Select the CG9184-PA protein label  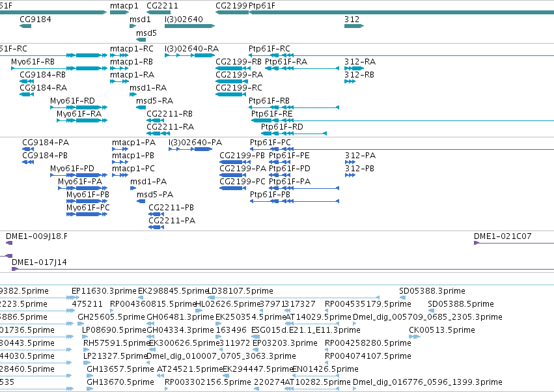pos(46,143)
